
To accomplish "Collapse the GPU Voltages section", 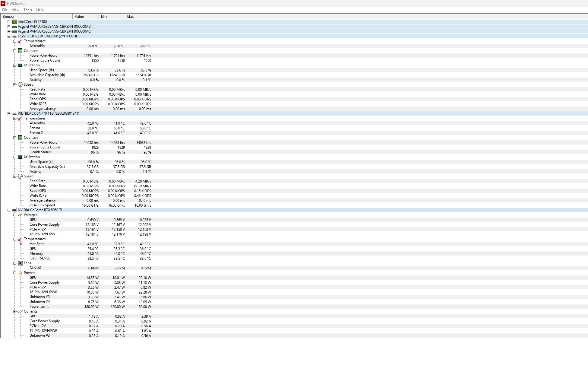I will 14,215.
